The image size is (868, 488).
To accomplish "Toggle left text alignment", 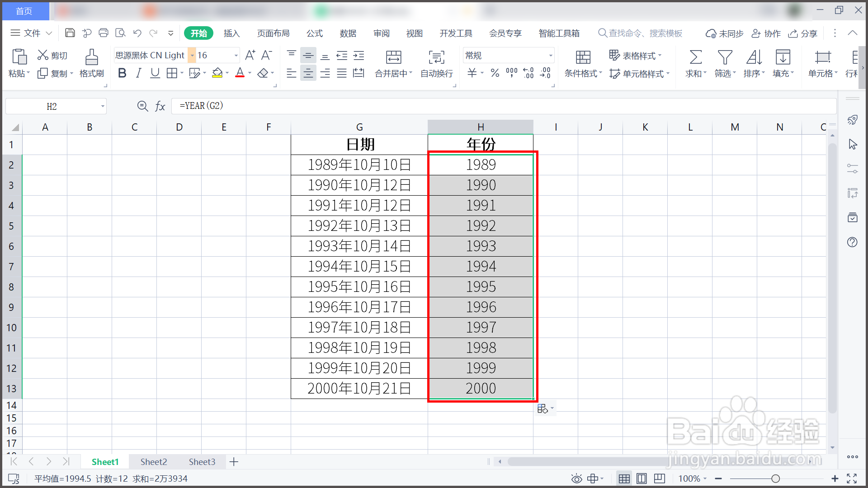I will (292, 73).
